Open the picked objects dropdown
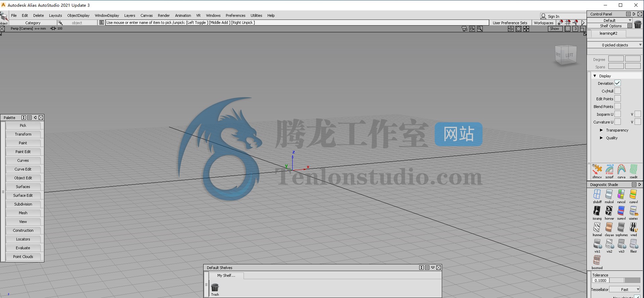The width and height of the screenshot is (644, 298). tap(615, 45)
